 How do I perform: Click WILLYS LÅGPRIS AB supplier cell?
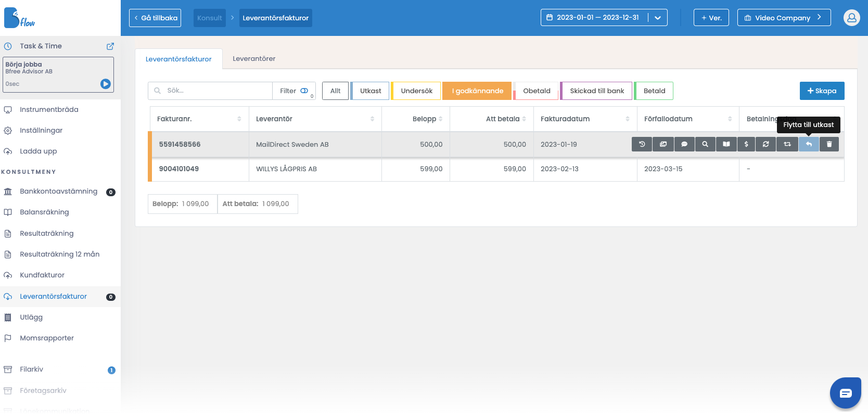pyautogui.click(x=315, y=169)
